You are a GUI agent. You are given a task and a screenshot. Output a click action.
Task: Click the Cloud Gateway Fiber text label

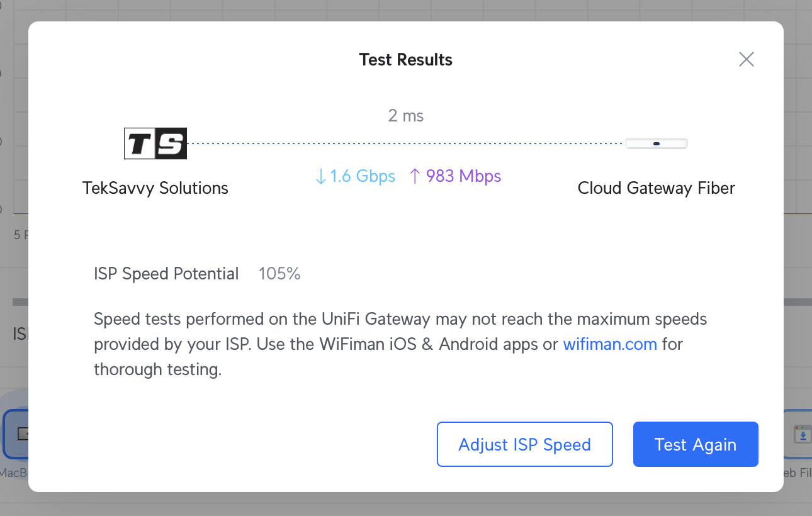656,188
